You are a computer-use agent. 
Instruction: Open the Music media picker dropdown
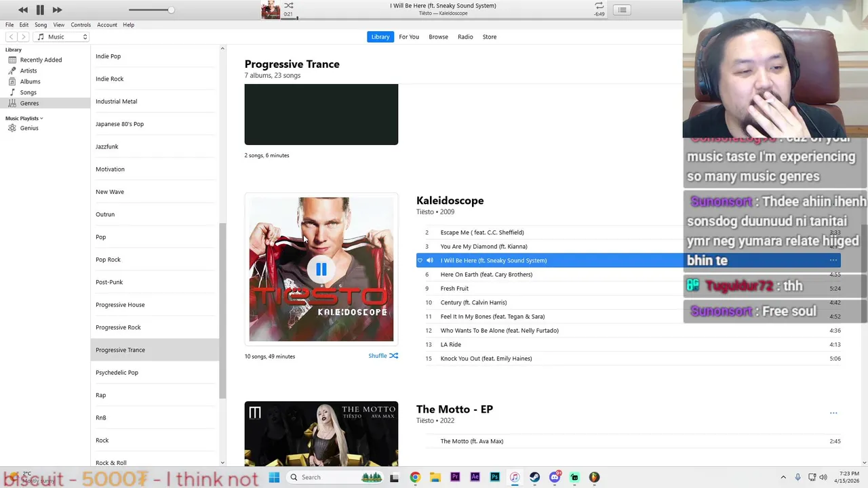[x=62, y=37]
